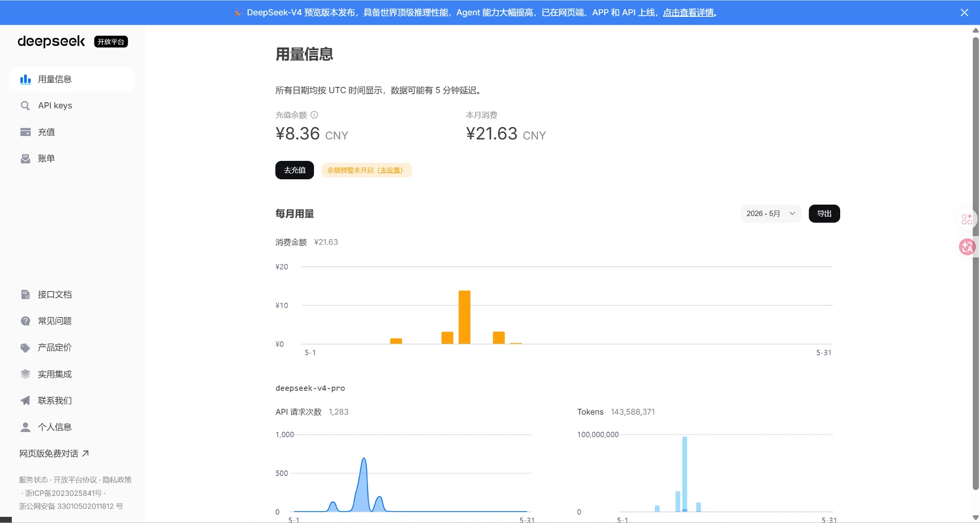Click 服务状态 footer link
The image size is (980, 523).
(33, 480)
